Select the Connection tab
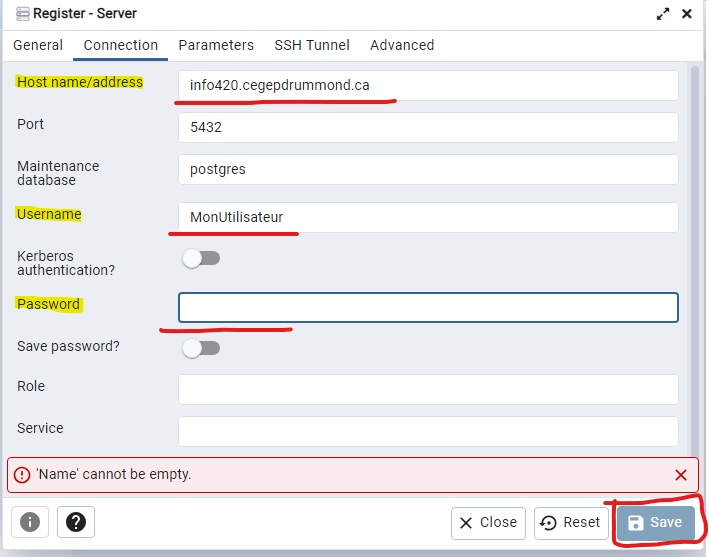 point(121,45)
